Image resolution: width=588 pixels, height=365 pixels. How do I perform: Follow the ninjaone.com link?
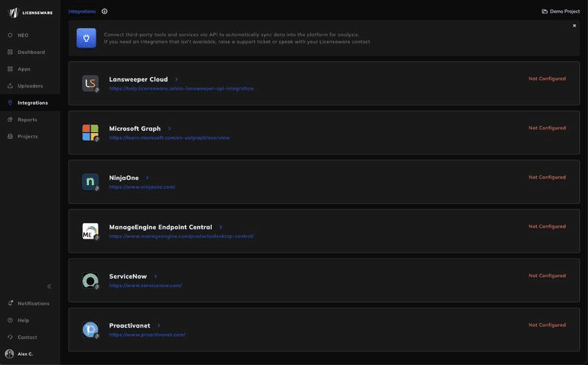pyautogui.click(x=142, y=187)
